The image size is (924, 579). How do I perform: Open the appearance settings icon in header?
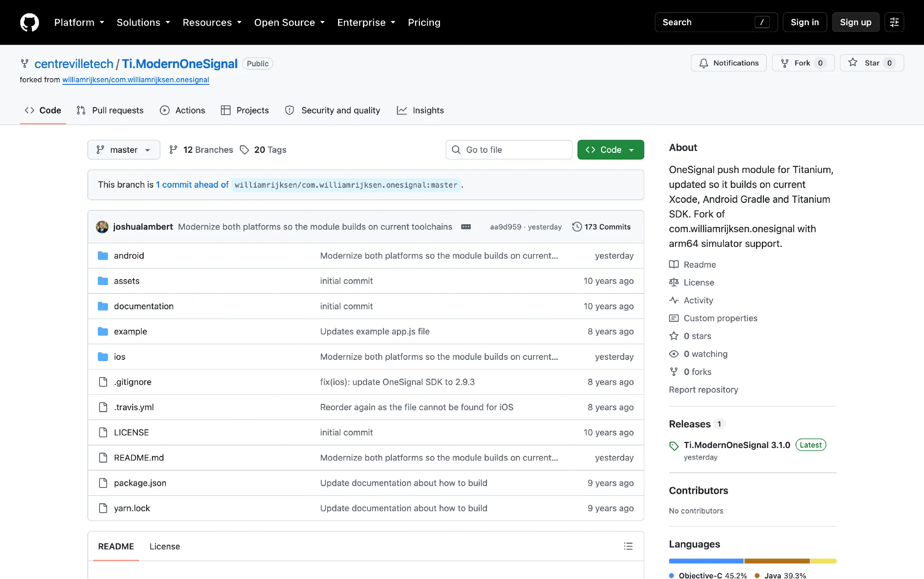[894, 22]
